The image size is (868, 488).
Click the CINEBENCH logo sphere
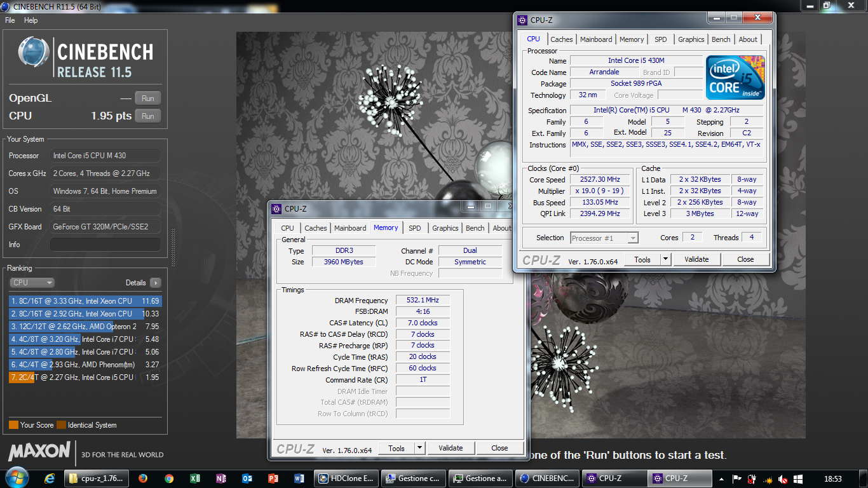[x=34, y=51]
